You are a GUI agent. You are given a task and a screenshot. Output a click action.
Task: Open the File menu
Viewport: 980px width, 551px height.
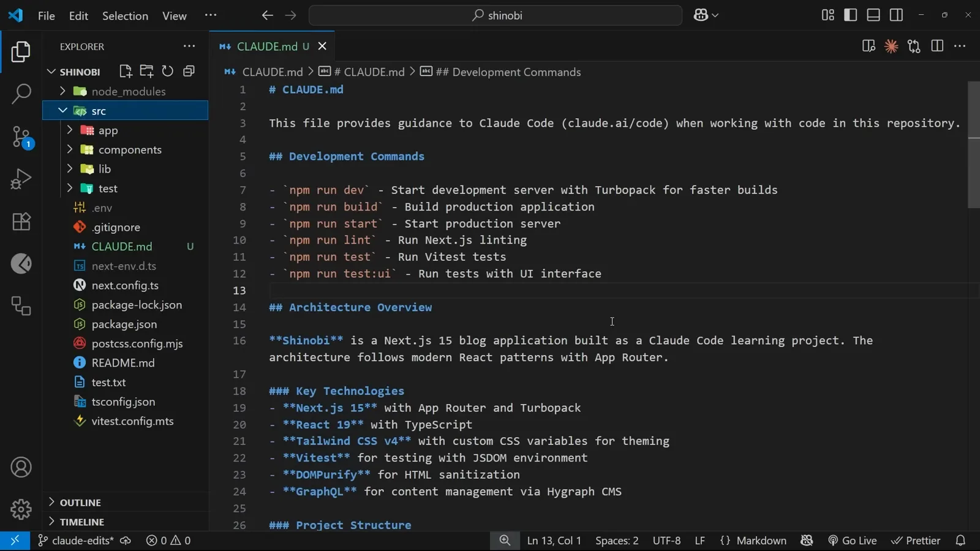coord(47,15)
